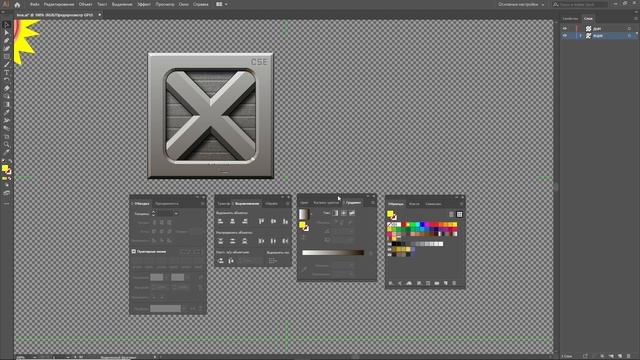Align objects to horizontal left edge
The width and height of the screenshot is (640, 360).
[x=220, y=221]
